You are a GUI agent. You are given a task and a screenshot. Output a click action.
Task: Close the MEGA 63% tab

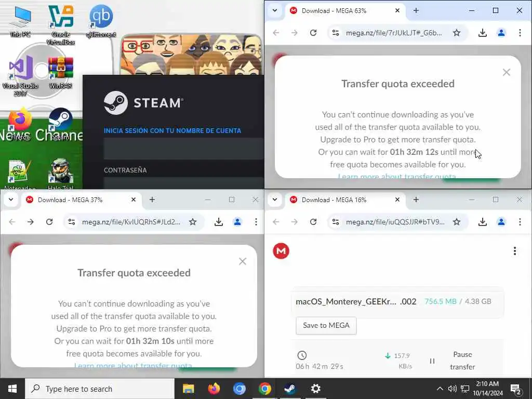(x=397, y=10)
